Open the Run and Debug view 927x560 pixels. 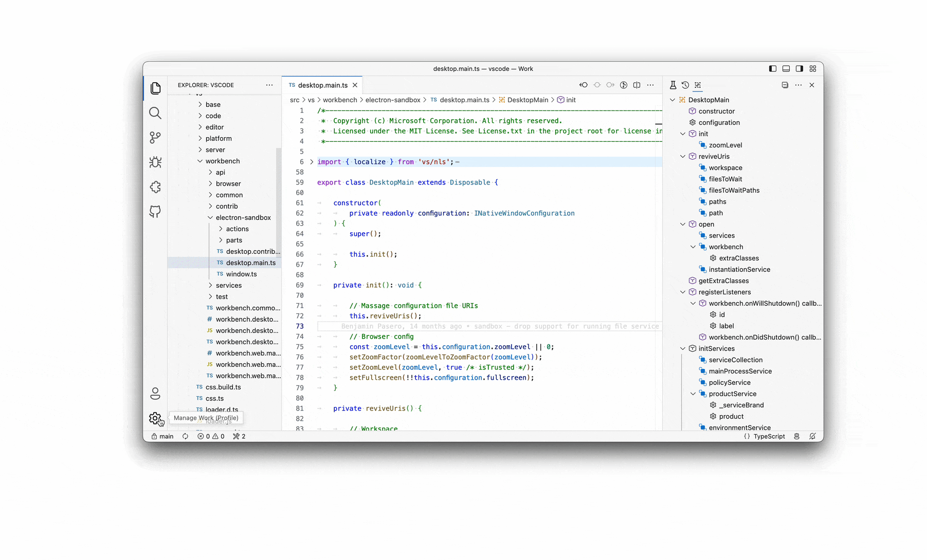click(155, 162)
